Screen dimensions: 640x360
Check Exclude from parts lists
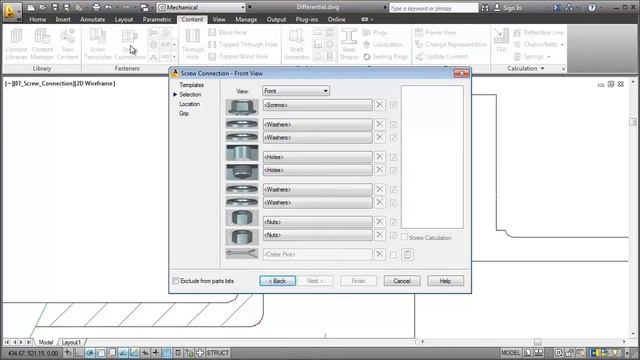(176, 281)
